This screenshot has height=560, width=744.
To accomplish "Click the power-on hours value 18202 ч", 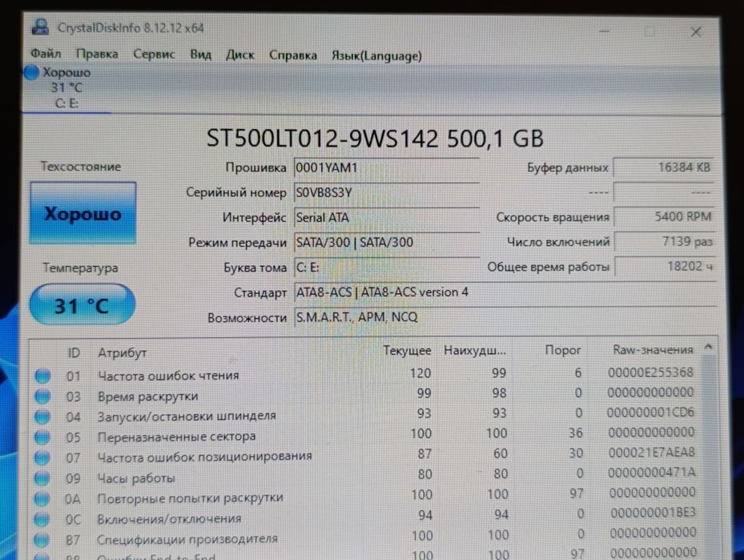I will pos(664,266).
